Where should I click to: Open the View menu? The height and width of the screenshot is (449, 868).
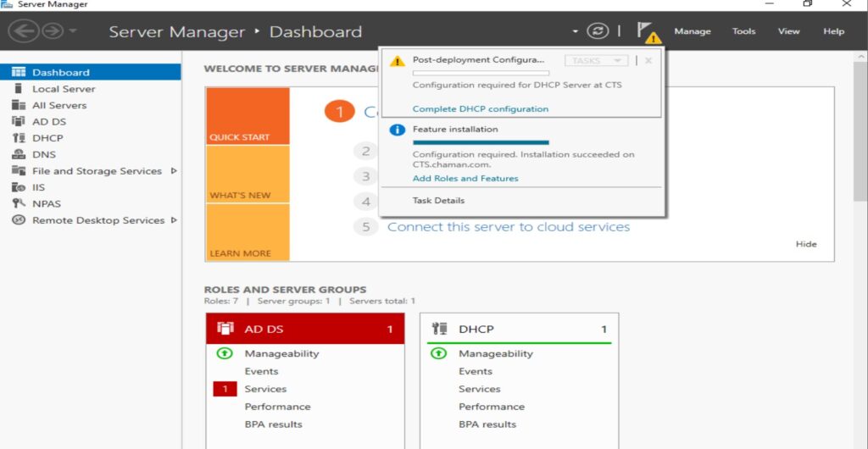pyautogui.click(x=788, y=31)
